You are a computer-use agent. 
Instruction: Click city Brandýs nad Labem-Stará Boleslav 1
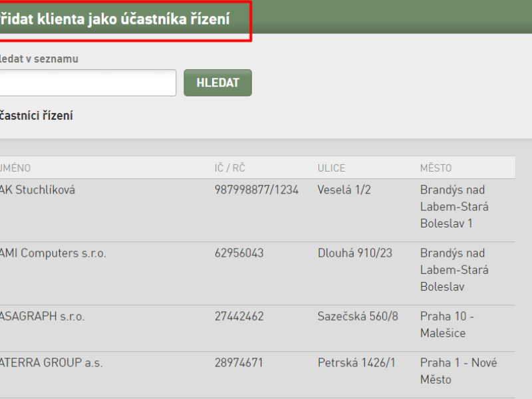[x=454, y=207]
